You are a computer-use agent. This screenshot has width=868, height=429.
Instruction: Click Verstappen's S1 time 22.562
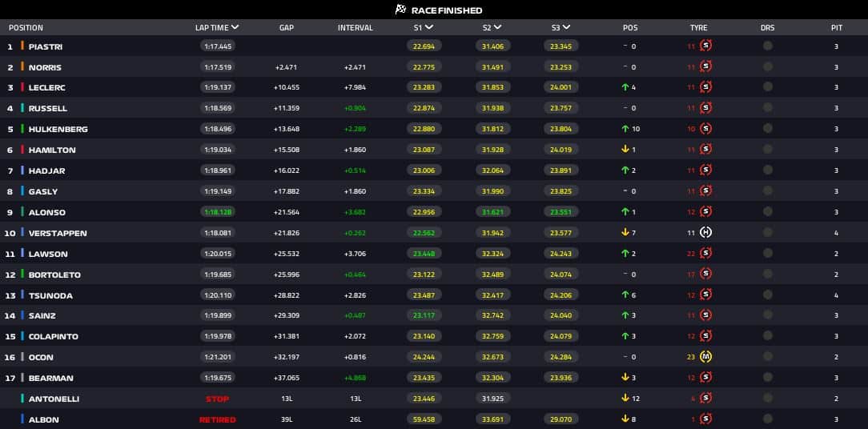coord(424,232)
